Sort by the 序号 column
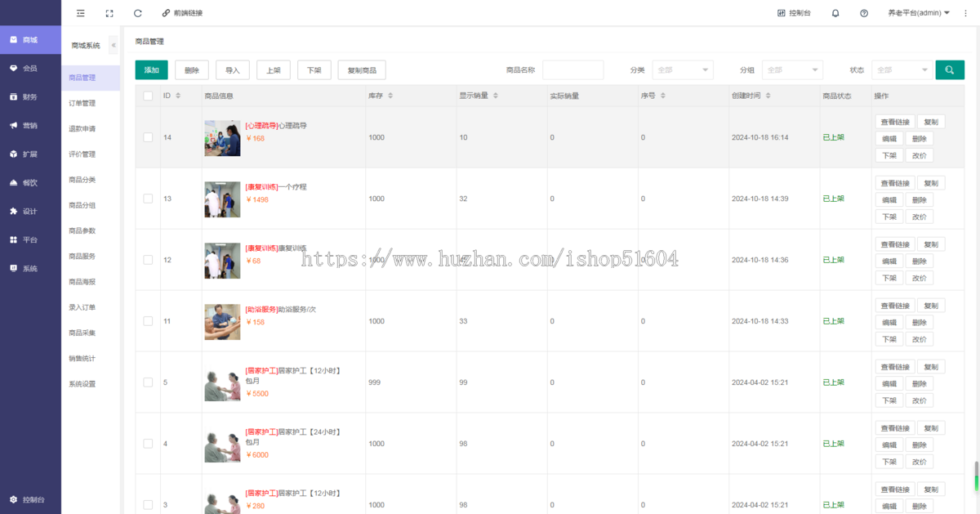Image resolution: width=980 pixels, height=514 pixels. click(x=662, y=96)
